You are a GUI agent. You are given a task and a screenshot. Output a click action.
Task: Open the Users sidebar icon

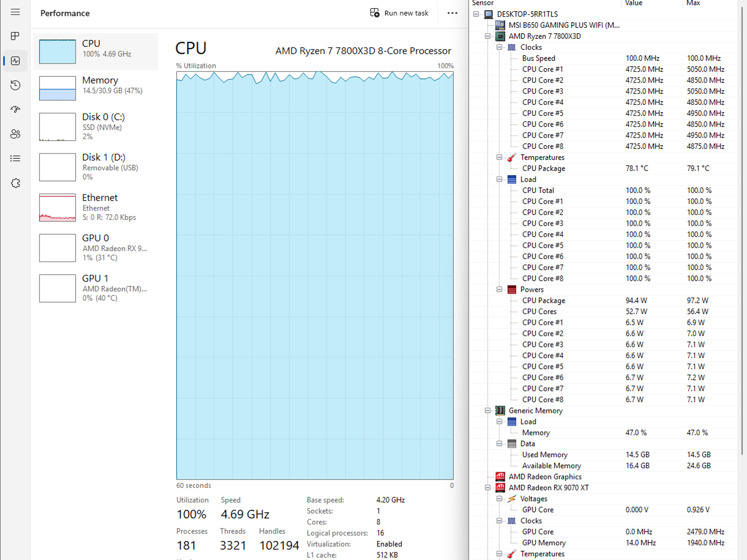[15, 134]
